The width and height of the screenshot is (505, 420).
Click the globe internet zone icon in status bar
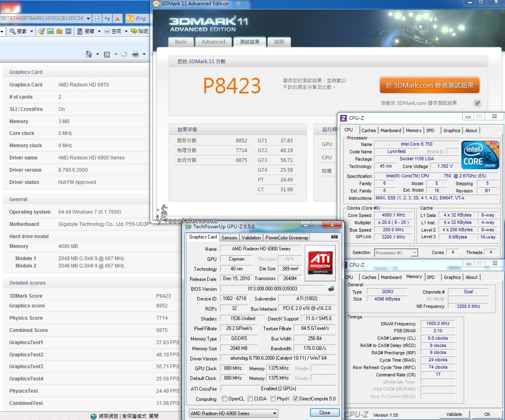[94, 416]
